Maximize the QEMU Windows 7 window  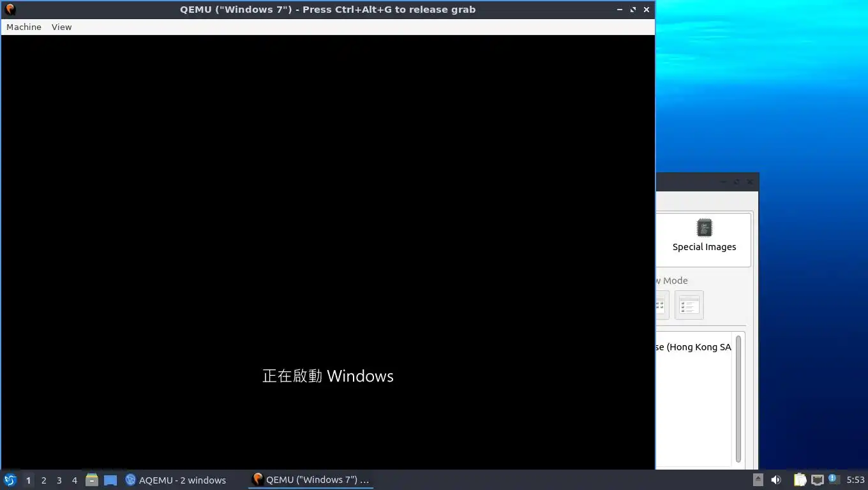pos(633,10)
